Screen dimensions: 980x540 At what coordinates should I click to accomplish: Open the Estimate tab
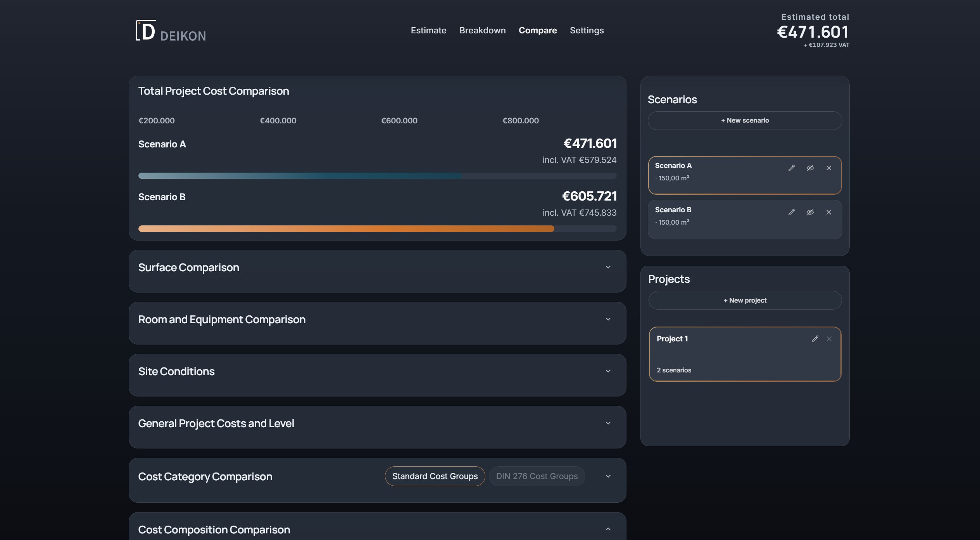pyautogui.click(x=428, y=30)
